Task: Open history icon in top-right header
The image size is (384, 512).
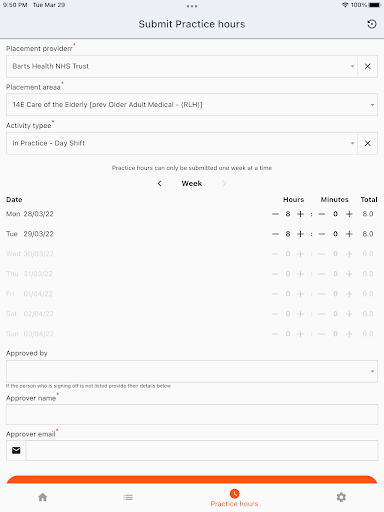Action: pyautogui.click(x=372, y=24)
